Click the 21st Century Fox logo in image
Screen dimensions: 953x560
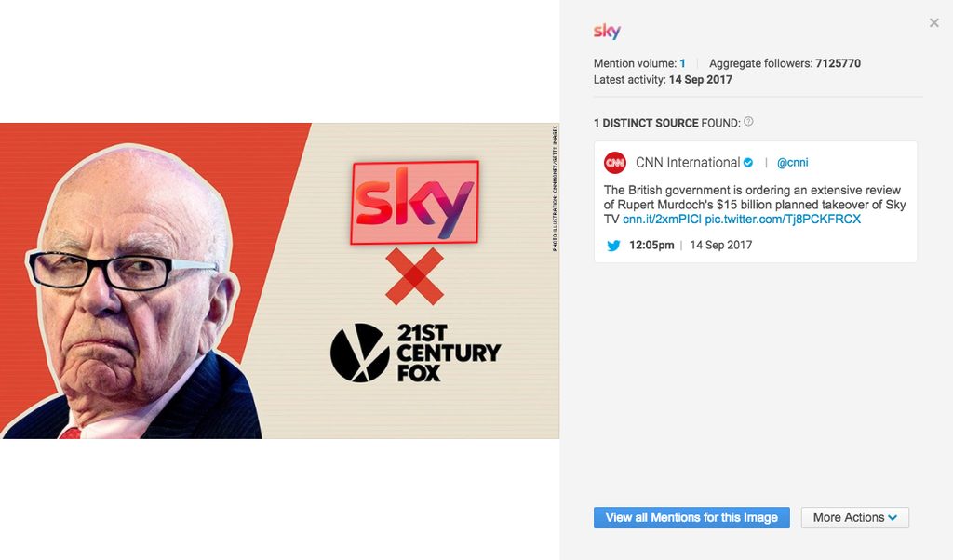click(415, 353)
